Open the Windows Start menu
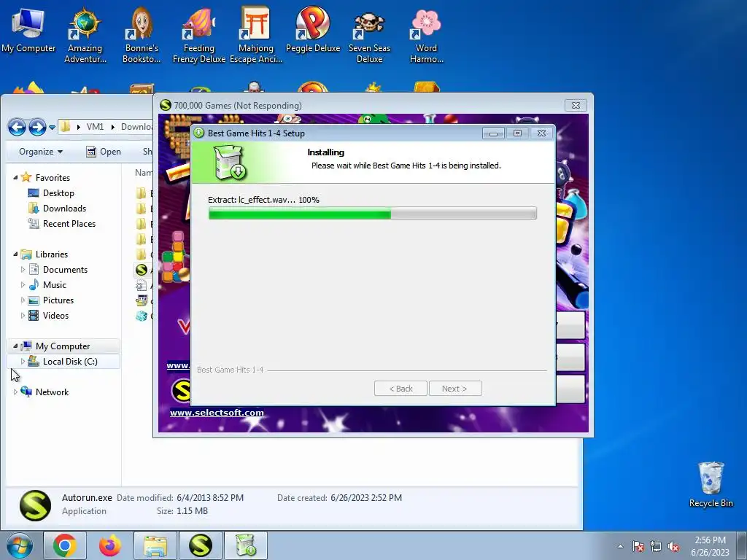747x560 pixels. [x=20, y=545]
